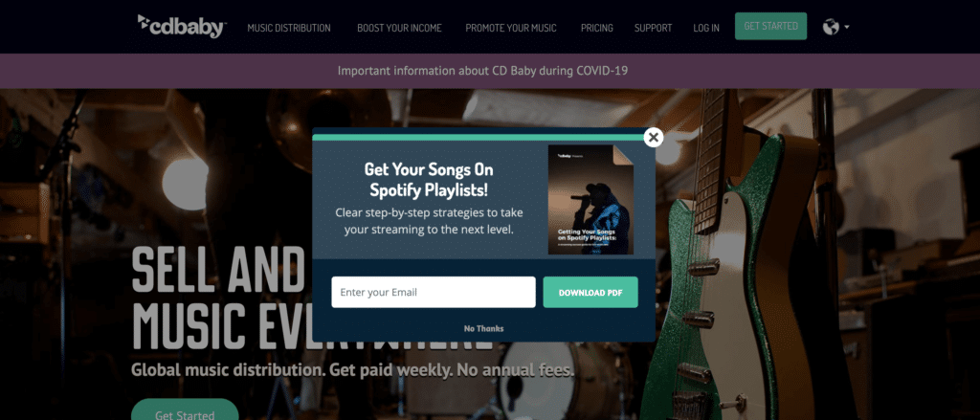This screenshot has width=980, height=420.
Task: Open the Music Distribution menu
Action: coord(289,28)
